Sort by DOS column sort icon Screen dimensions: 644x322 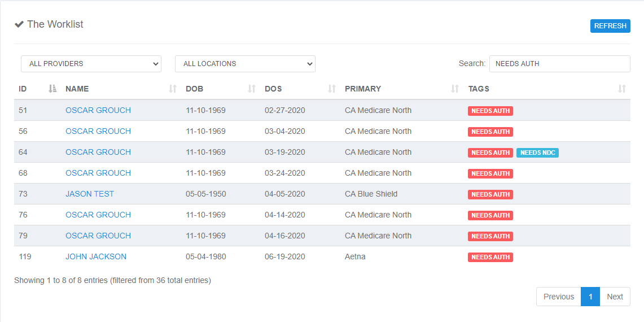(332, 89)
